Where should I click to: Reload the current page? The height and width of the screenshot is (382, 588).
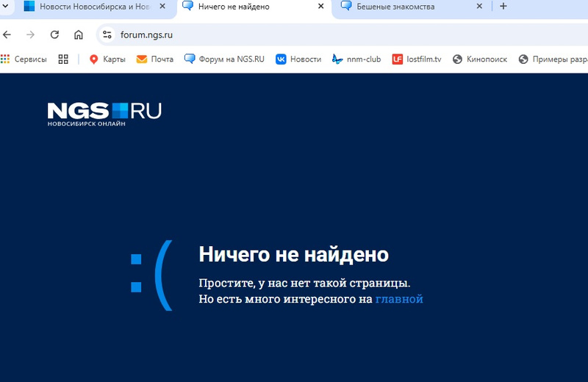pos(54,35)
